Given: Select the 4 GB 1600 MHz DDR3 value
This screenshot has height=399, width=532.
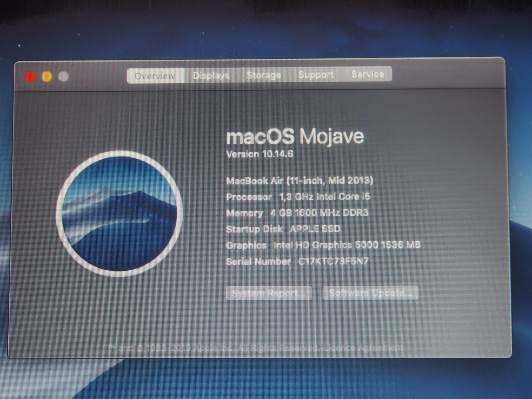Looking at the screenshot, I should (319, 213).
